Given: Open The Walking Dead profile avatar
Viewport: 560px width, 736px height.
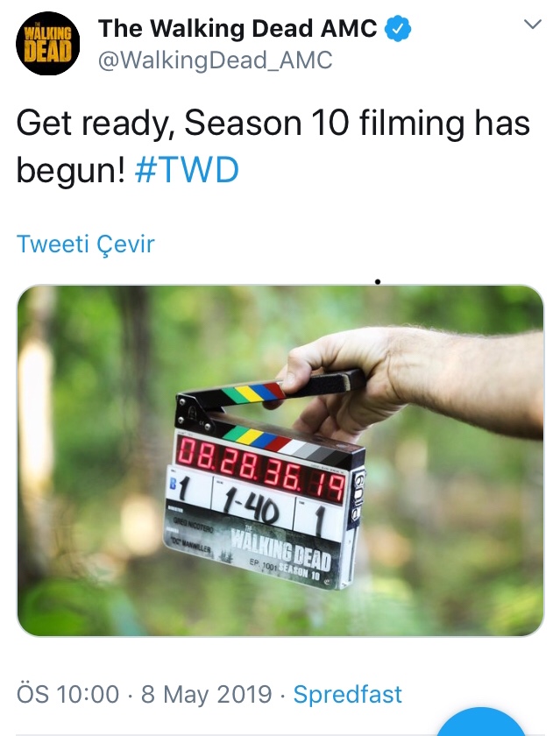Looking at the screenshot, I should point(47,43).
